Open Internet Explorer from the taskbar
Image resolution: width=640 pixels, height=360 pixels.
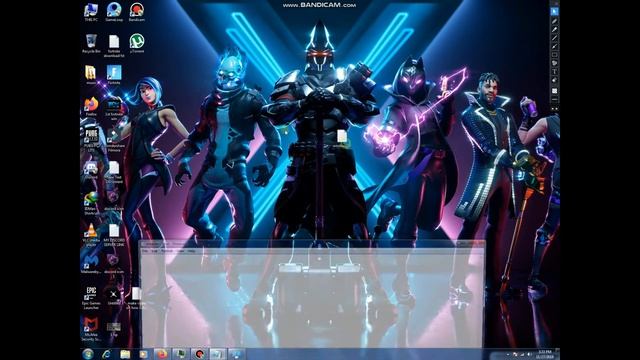click(107, 354)
